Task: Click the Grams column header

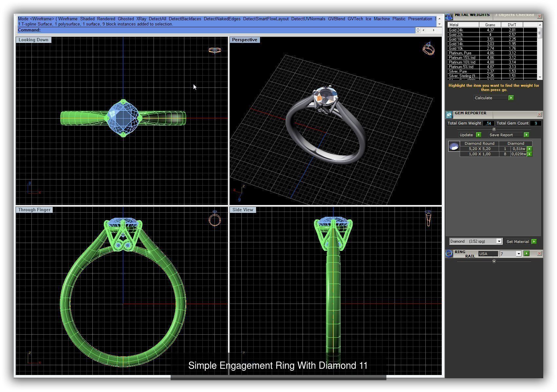Action: (x=490, y=25)
